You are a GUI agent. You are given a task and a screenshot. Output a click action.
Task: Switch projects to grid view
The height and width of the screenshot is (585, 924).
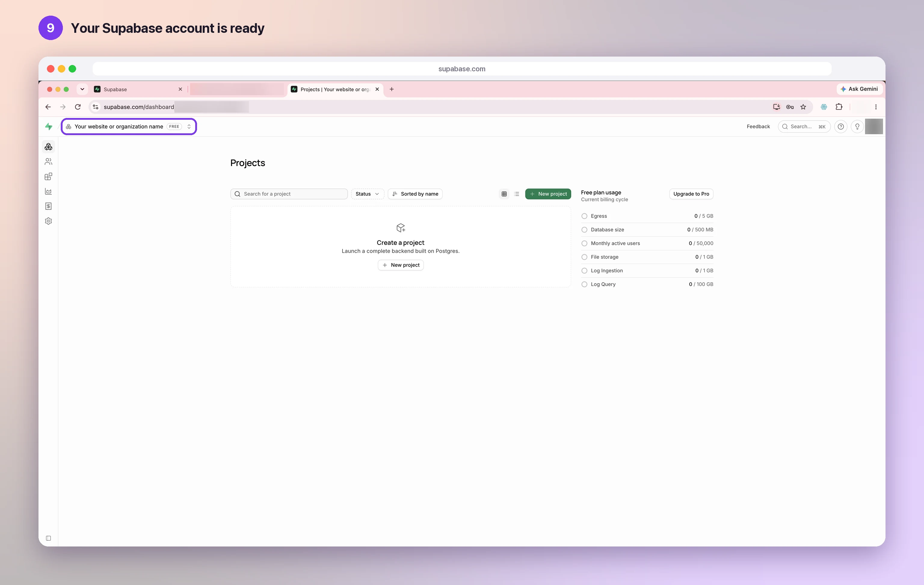504,194
